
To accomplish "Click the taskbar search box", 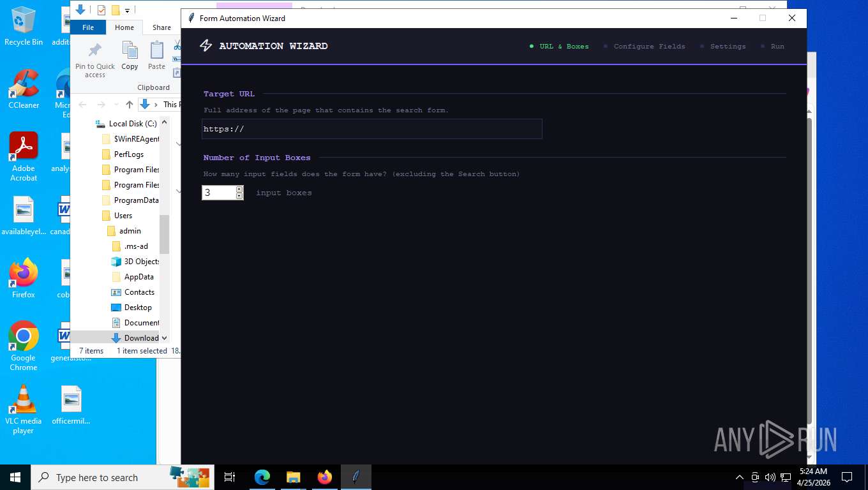I will (121, 477).
